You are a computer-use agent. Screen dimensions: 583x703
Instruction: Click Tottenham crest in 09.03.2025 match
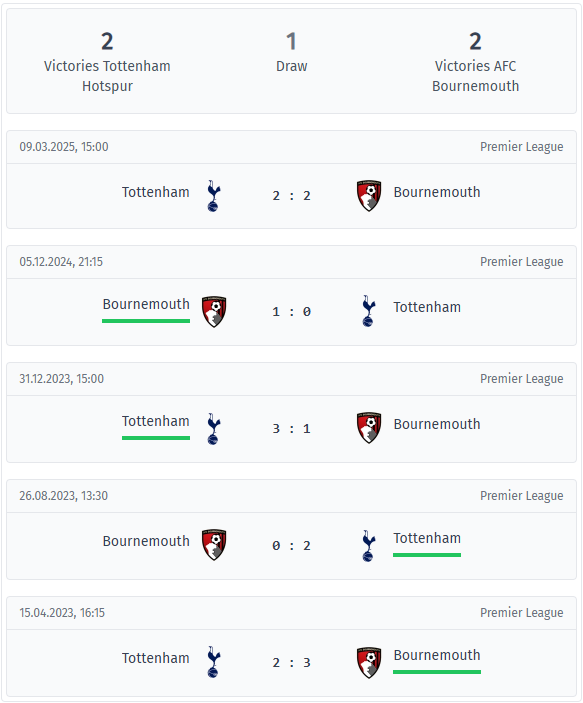[213, 196]
